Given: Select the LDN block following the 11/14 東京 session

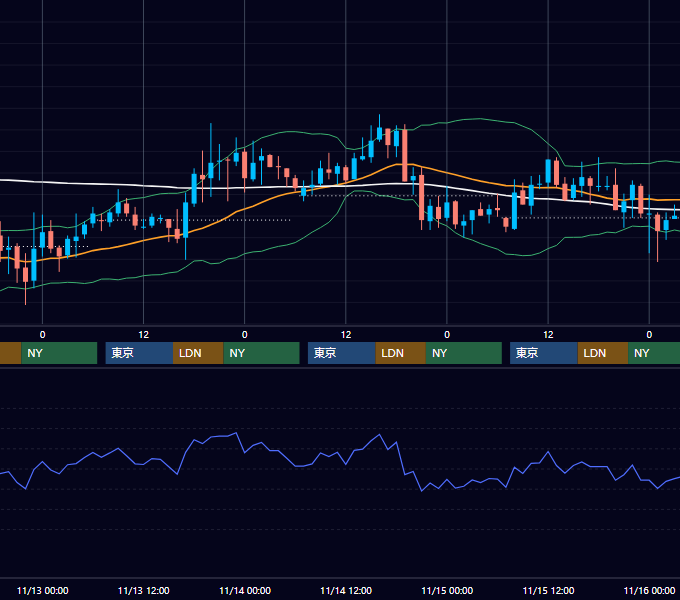Looking at the screenshot, I should pyautogui.click(x=400, y=353).
